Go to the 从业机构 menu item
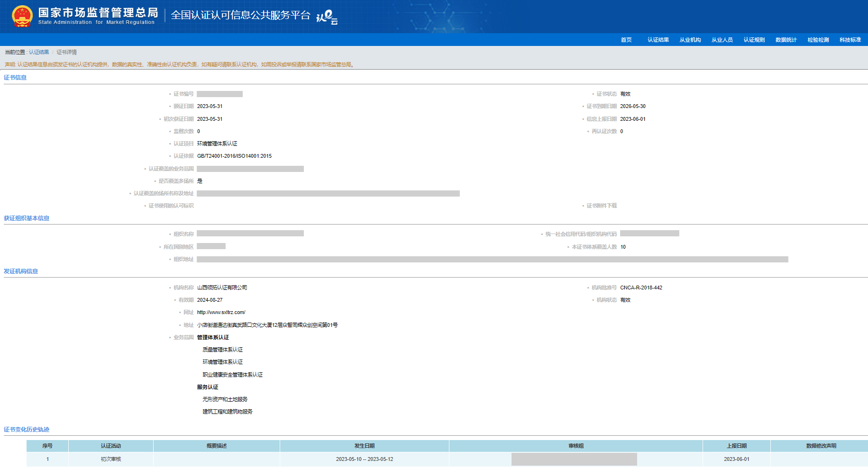This screenshot has height=468, width=868. click(690, 40)
